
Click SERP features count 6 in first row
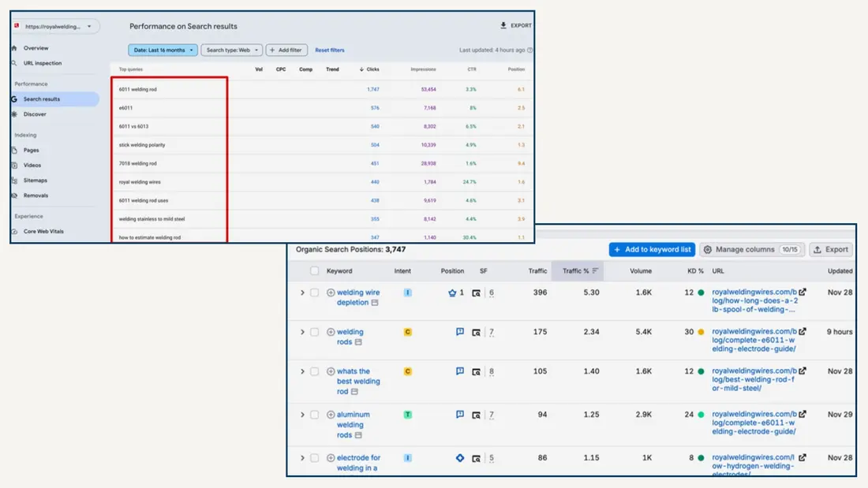click(492, 292)
